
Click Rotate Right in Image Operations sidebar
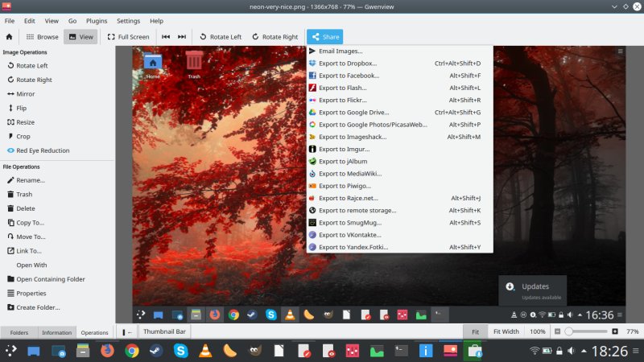[29, 80]
